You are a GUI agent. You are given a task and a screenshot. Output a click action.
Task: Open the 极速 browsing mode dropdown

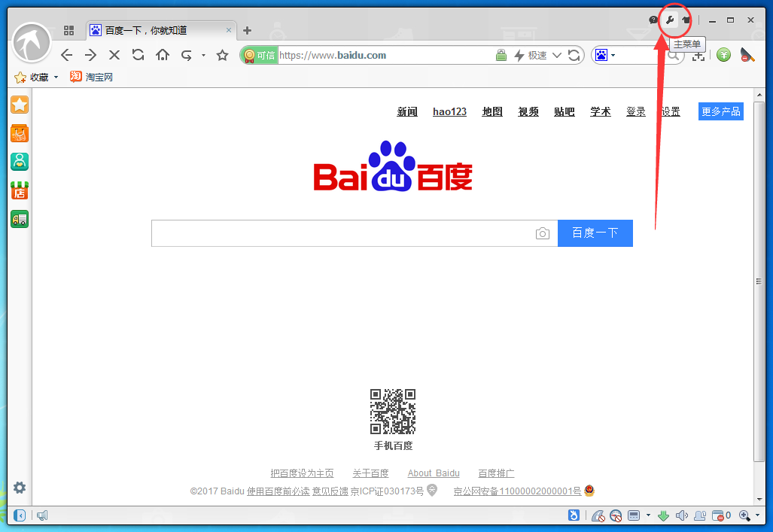(x=545, y=54)
